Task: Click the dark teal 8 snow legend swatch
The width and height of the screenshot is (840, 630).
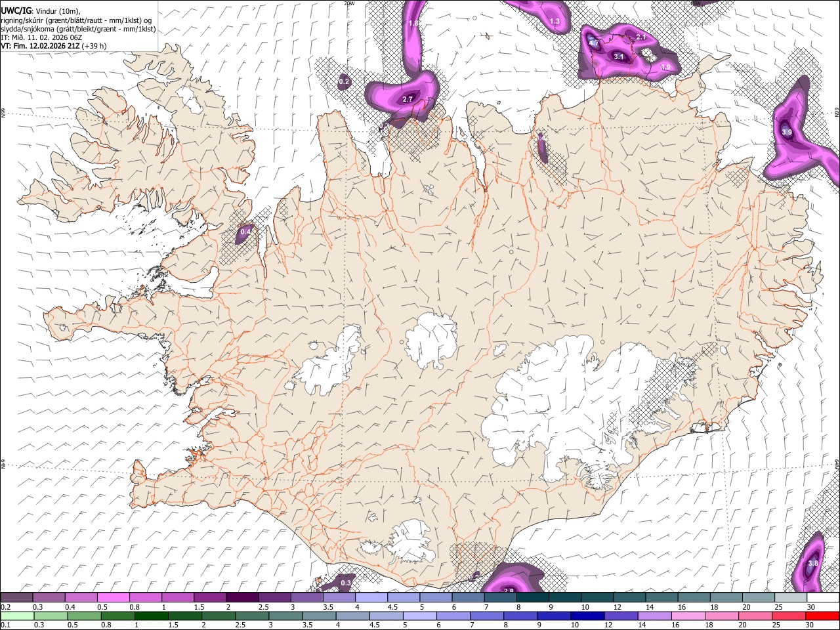Action: pos(532,597)
